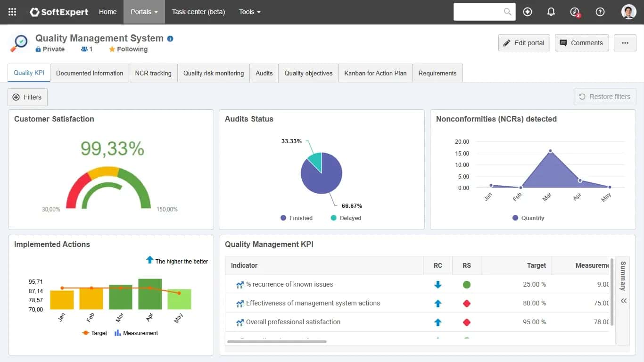Open the user profile avatar

click(x=629, y=12)
